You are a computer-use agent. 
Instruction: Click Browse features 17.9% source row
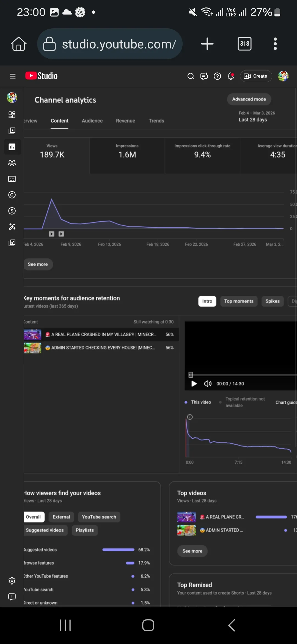point(87,563)
